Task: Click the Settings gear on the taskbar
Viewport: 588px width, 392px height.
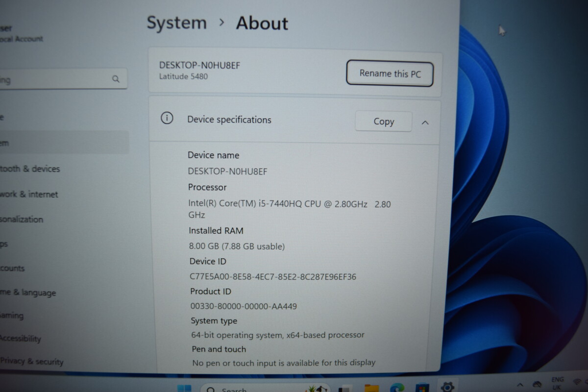Action: pyautogui.click(x=447, y=387)
